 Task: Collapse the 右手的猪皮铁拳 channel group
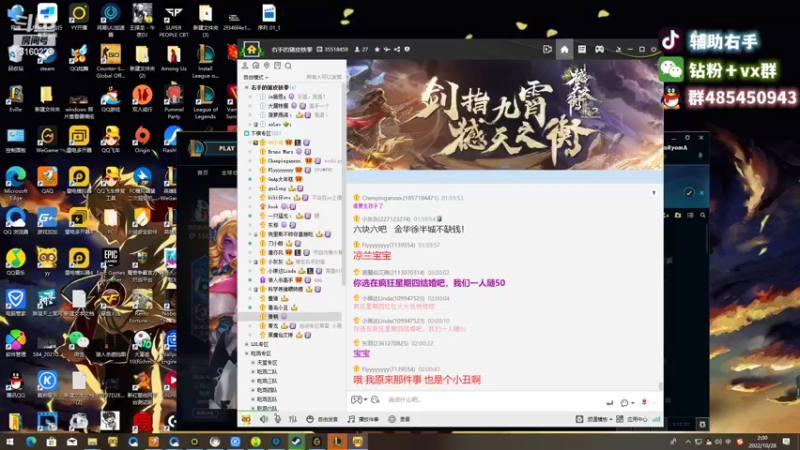pos(247,88)
